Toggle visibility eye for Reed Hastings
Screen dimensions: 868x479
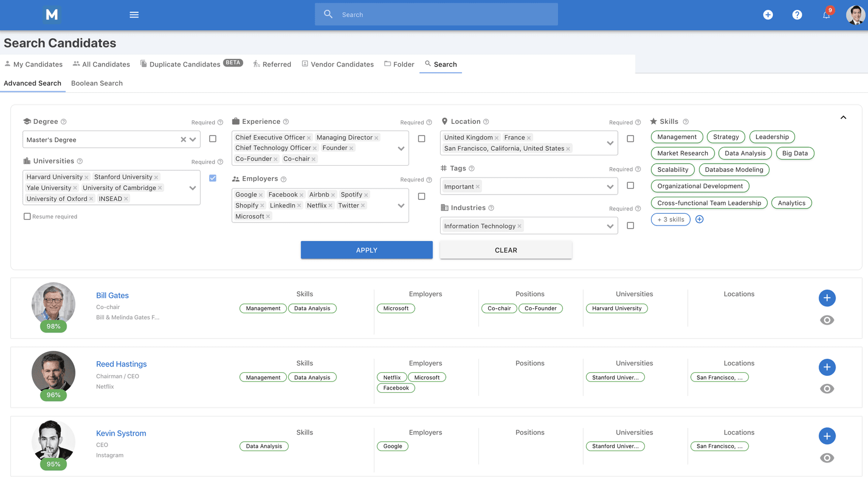pos(827,389)
